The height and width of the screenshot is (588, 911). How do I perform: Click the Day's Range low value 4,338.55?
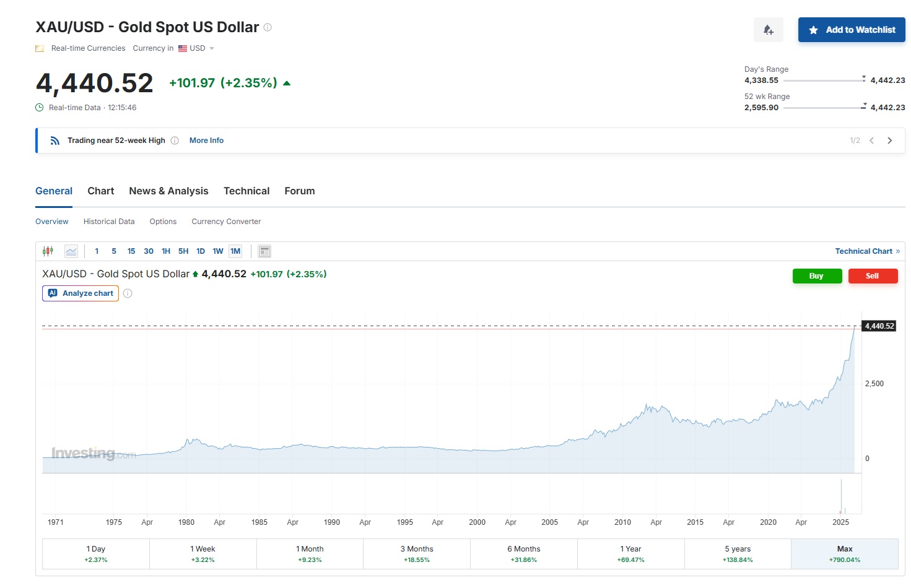[x=761, y=80]
